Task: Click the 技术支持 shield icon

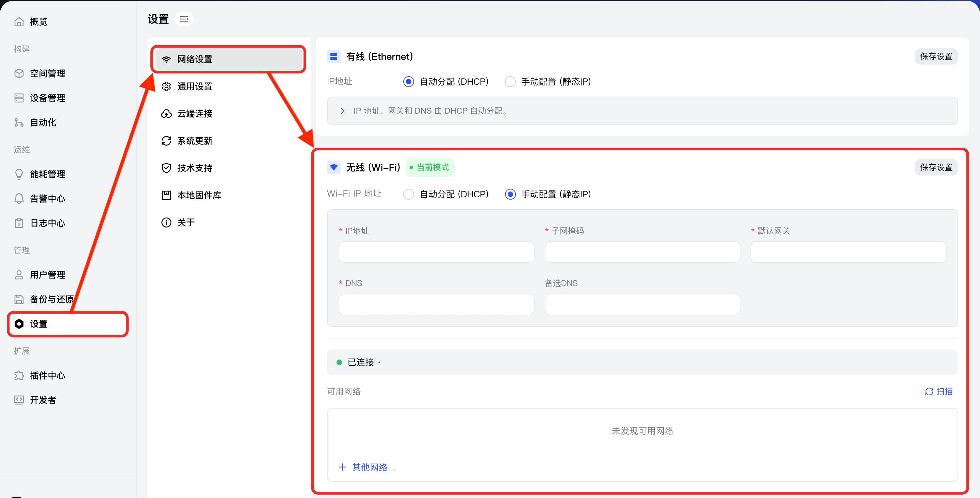Action: click(166, 168)
